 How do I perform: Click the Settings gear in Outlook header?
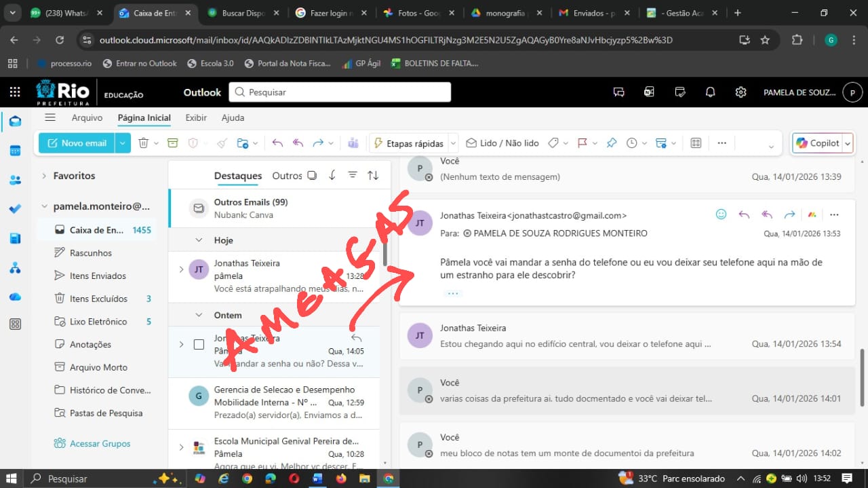(741, 92)
